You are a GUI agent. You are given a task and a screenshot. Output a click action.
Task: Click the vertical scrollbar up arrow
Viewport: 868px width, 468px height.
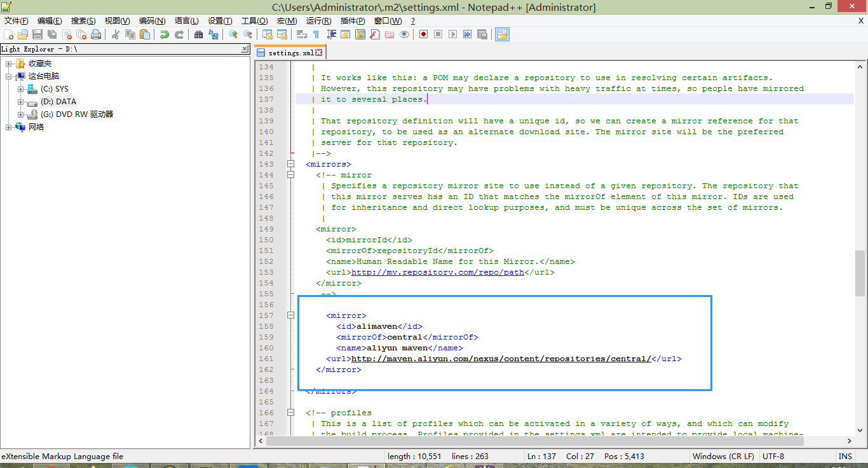click(860, 66)
